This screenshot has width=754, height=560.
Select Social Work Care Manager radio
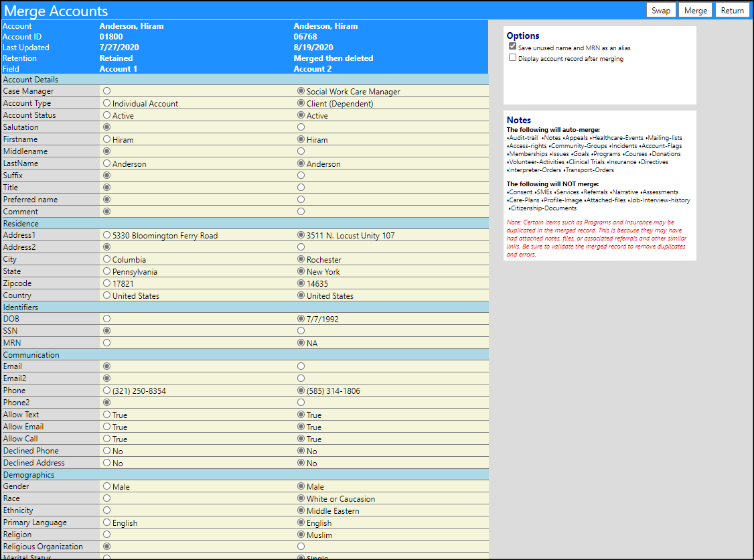point(301,91)
